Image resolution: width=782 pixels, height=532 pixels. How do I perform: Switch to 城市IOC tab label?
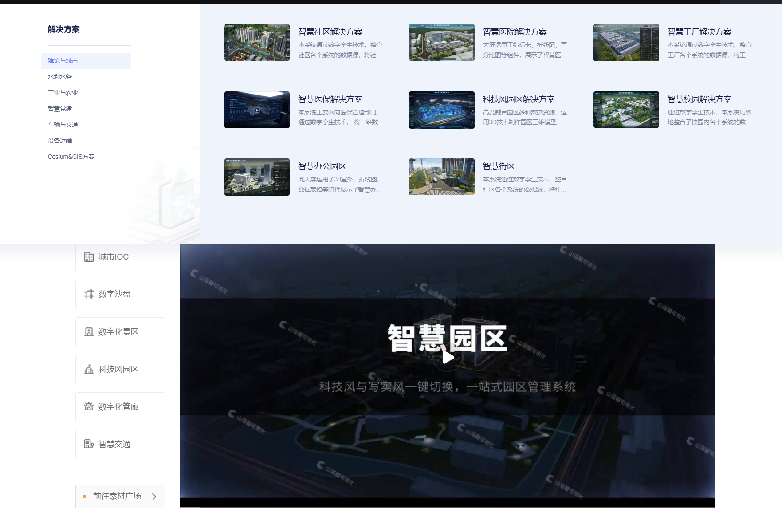[114, 257]
